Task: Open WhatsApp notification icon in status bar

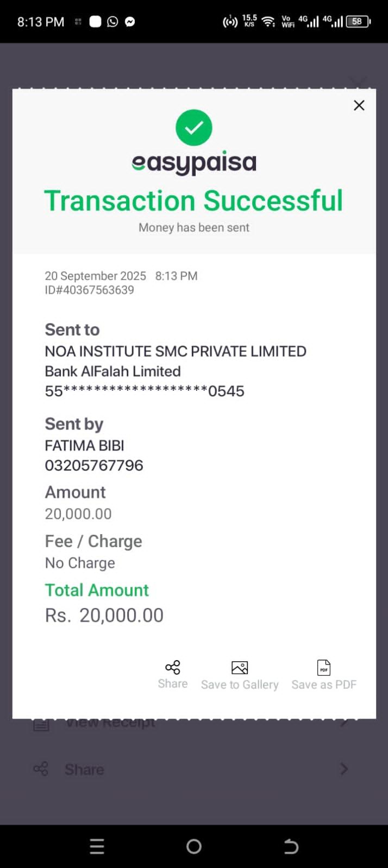Action: pos(112,22)
